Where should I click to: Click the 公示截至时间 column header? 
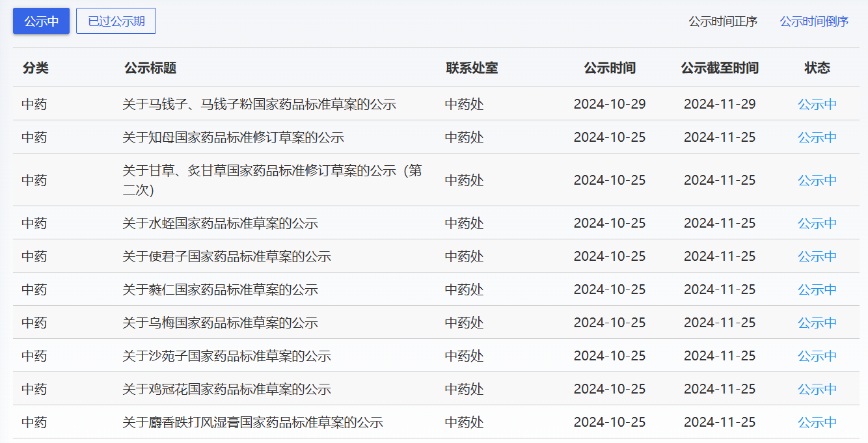[x=720, y=68]
